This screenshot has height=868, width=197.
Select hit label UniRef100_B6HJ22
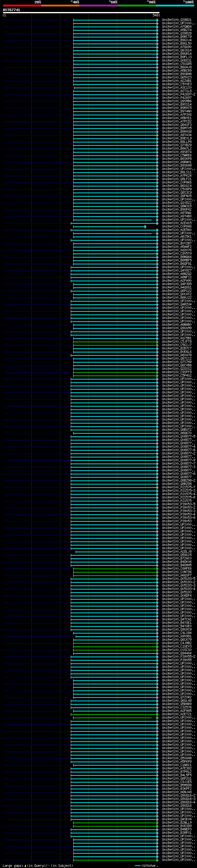coord(177,297)
